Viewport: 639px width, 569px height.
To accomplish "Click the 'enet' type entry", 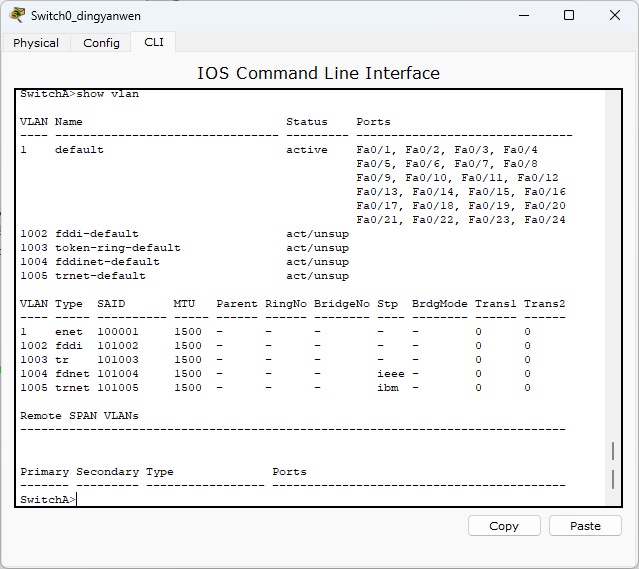I will point(68,332).
